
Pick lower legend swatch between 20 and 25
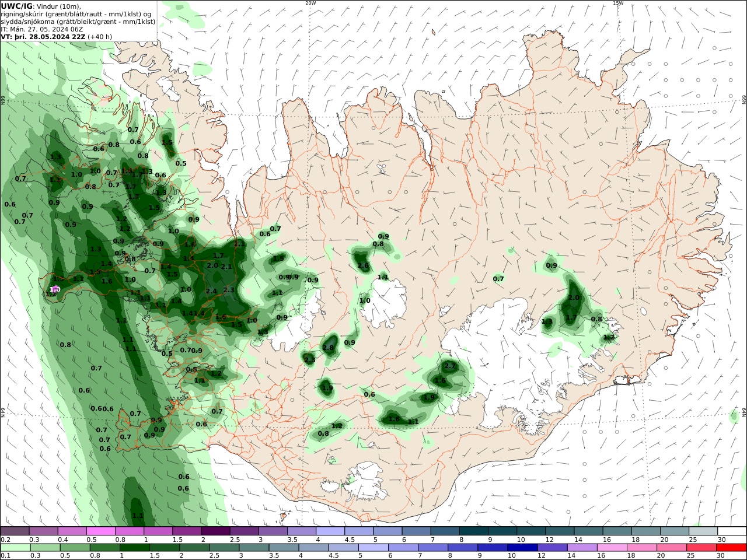(x=672, y=547)
